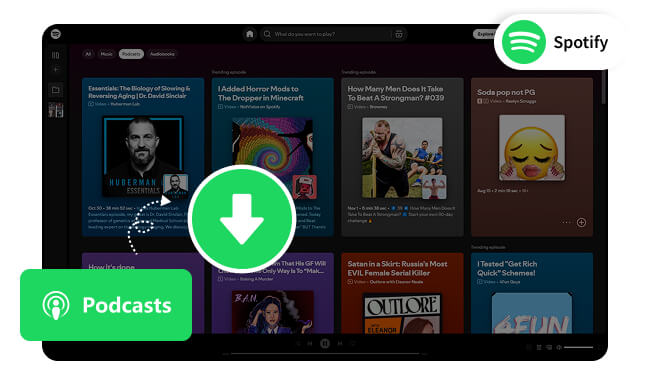Pause playback in the bottom player
The width and height of the screenshot is (650, 384).
[x=325, y=343]
